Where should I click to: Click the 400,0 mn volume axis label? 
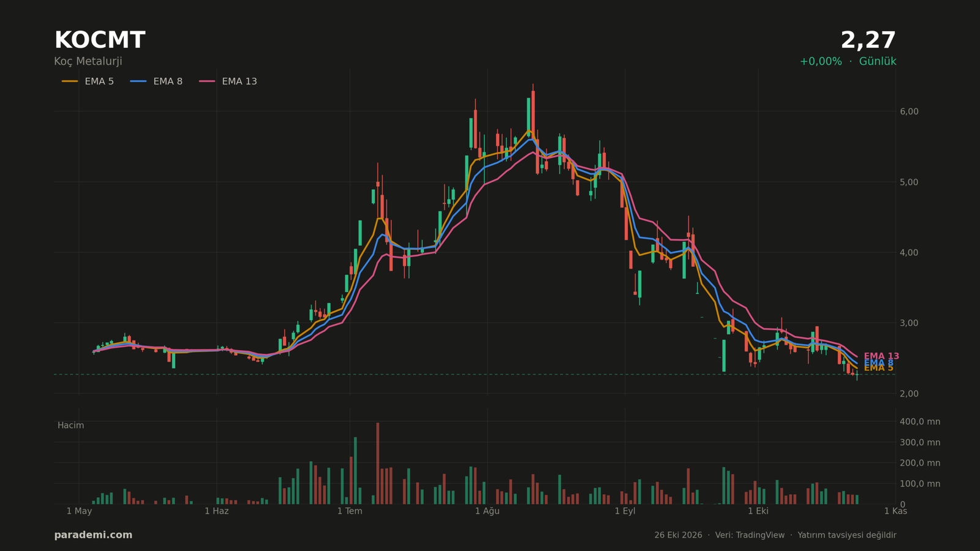coord(919,422)
